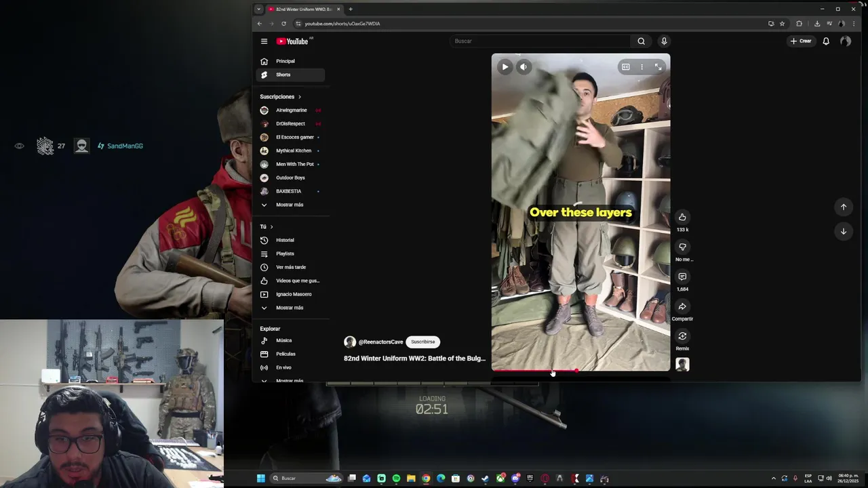Open YouTube notifications bell
This screenshot has width=868, height=488.
[826, 41]
